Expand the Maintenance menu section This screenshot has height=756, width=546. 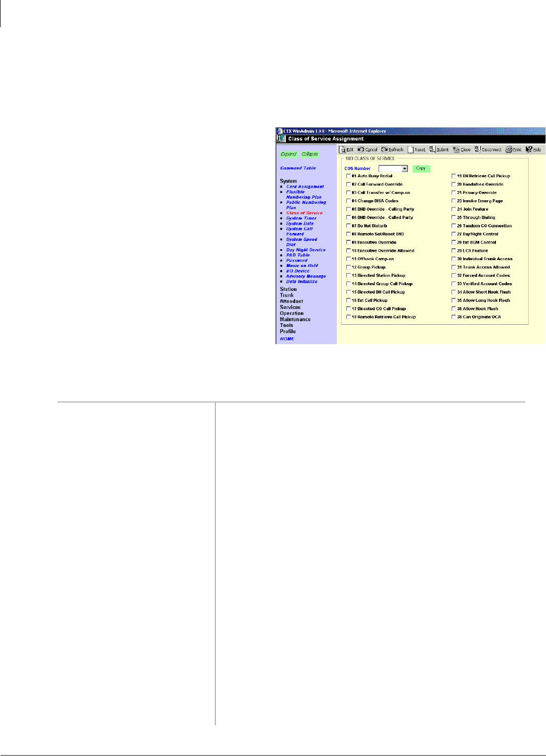(x=295, y=319)
